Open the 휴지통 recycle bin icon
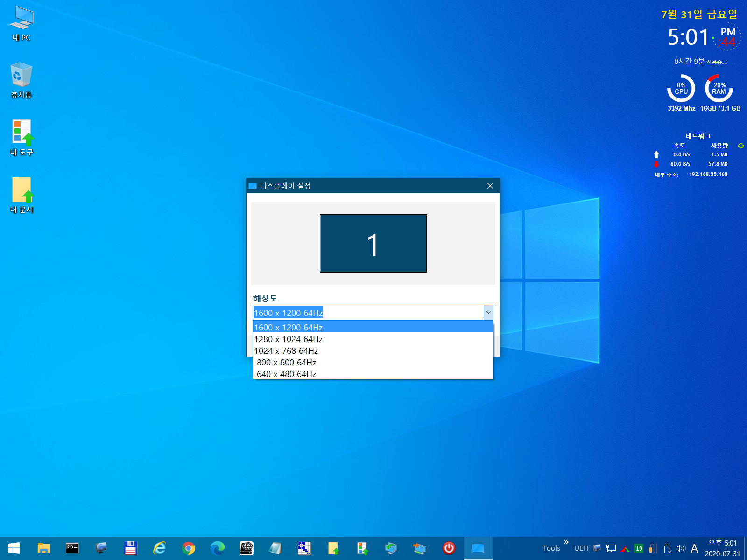Image resolution: width=747 pixels, height=560 pixels. tap(21, 81)
